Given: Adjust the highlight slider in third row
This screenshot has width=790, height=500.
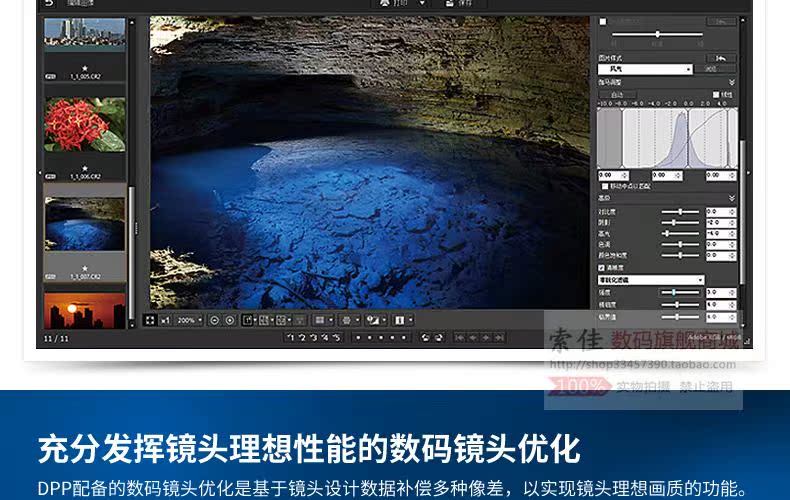Looking at the screenshot, I should (680, 233).
